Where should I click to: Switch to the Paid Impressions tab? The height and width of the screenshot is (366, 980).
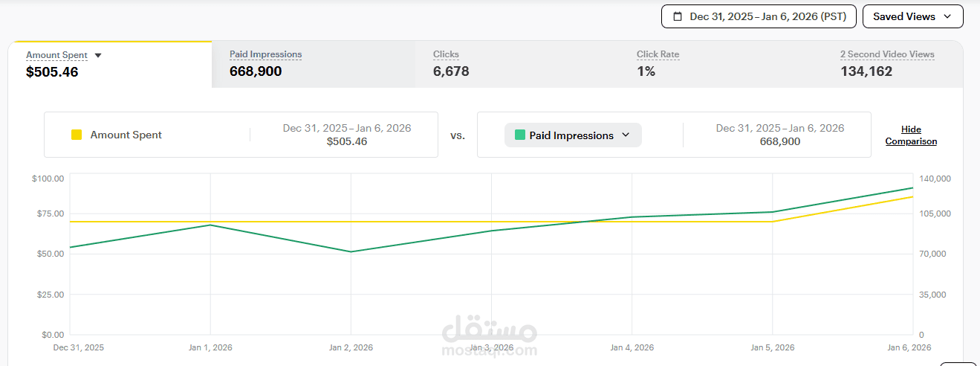coord(314,64)
